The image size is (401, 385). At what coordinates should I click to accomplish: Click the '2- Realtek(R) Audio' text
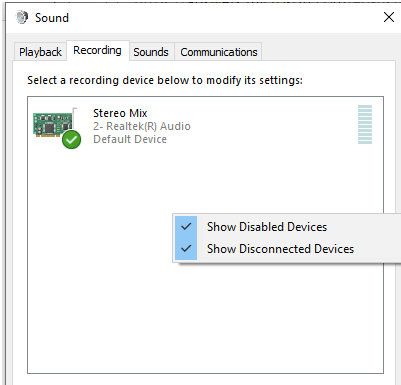pos(142,126)
